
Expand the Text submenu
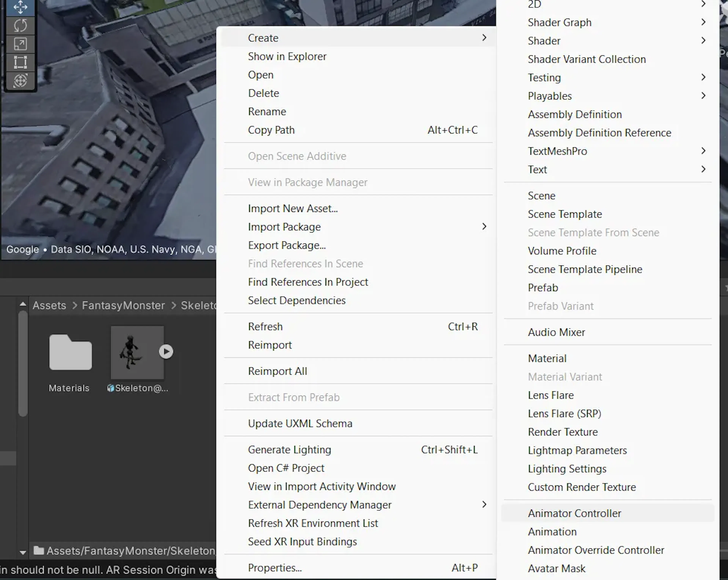(608, 170)
